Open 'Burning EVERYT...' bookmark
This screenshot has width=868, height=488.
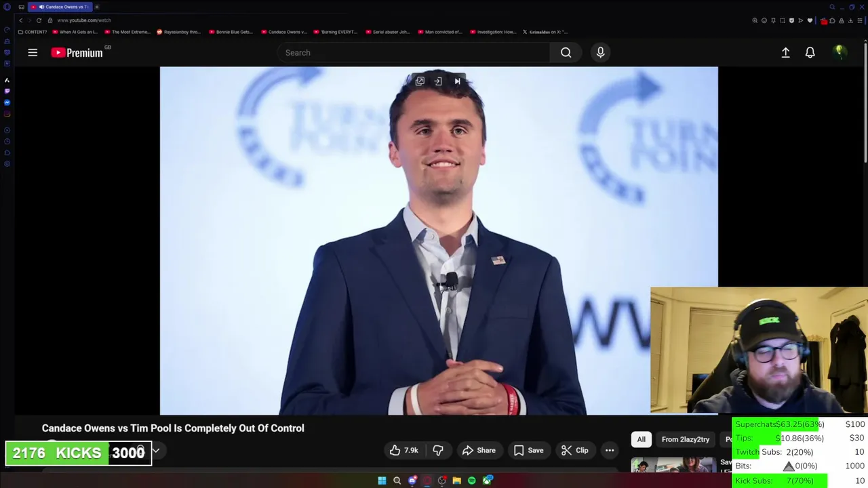pos(336,32)
